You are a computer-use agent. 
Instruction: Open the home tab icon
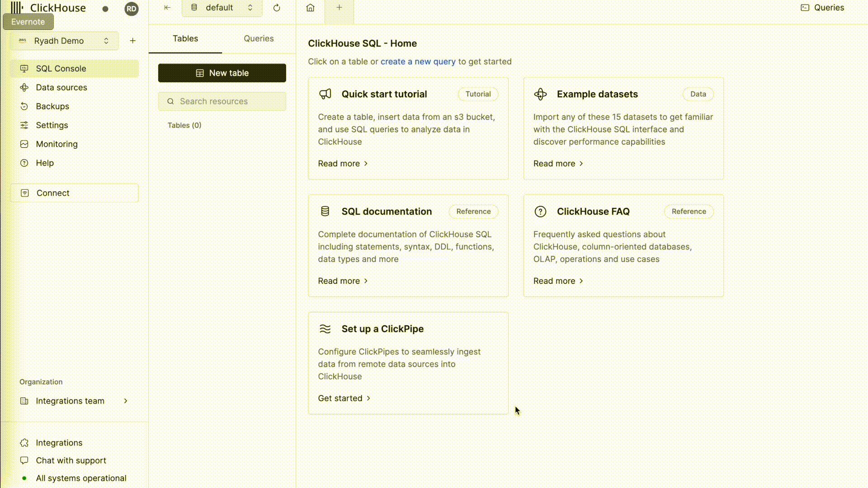tap(310, 8)
